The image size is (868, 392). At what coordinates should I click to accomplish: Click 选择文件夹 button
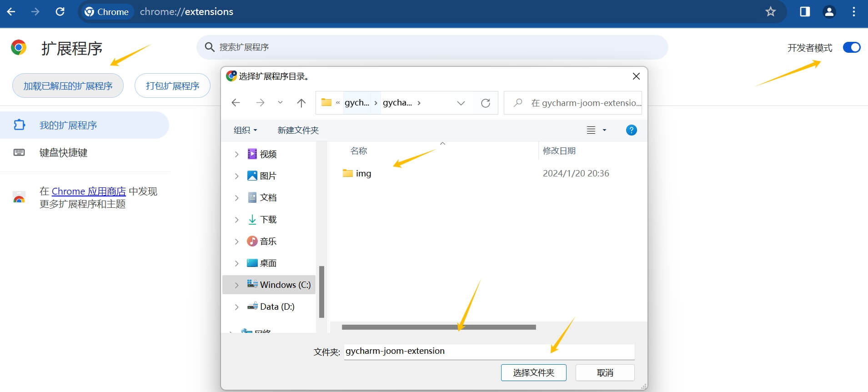click(533, 372)
